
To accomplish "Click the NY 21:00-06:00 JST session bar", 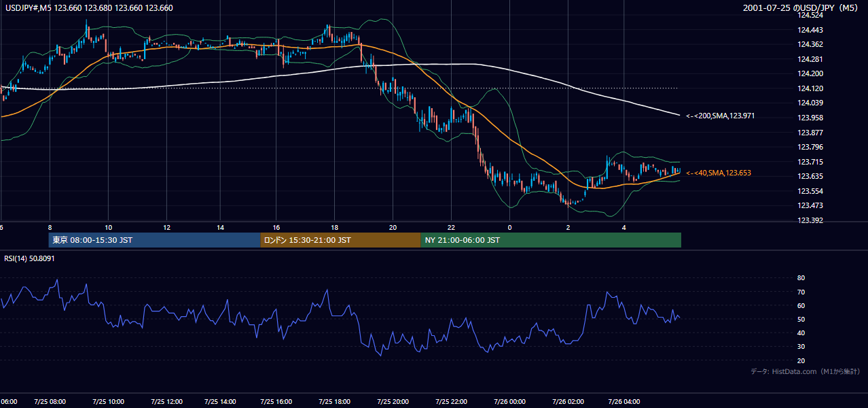I will coord(551,240).
